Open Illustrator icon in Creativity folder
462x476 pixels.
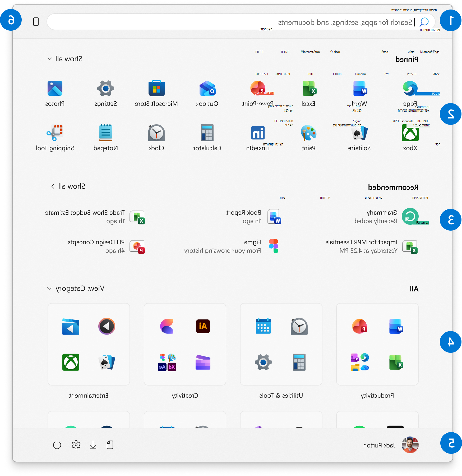[x=203, y=326]
